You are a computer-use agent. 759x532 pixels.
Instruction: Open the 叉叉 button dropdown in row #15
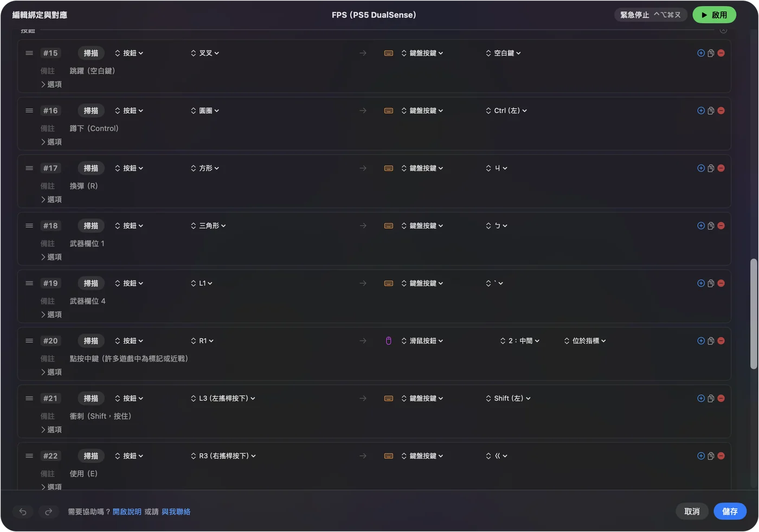pos(205,53)
